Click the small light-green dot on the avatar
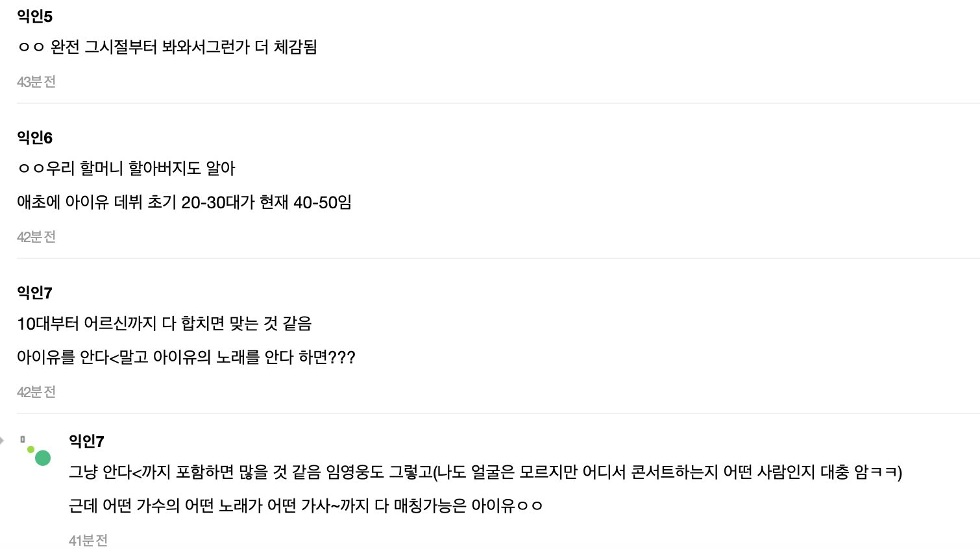 click(31, 449)
